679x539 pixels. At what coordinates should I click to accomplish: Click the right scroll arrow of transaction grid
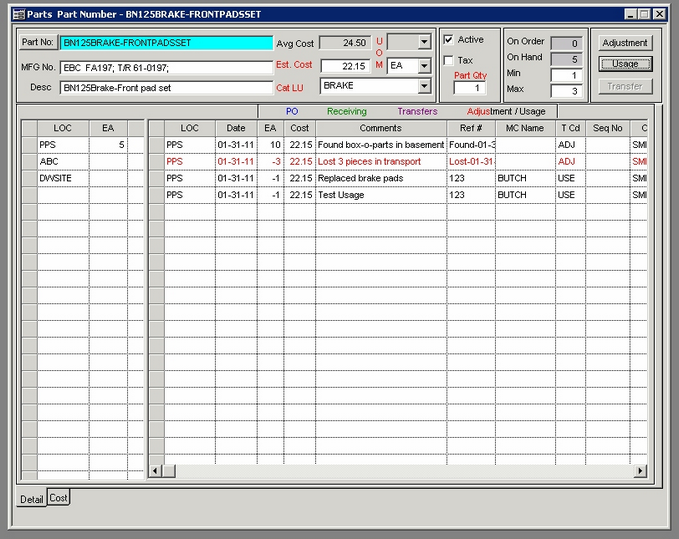tap(640, 471)
